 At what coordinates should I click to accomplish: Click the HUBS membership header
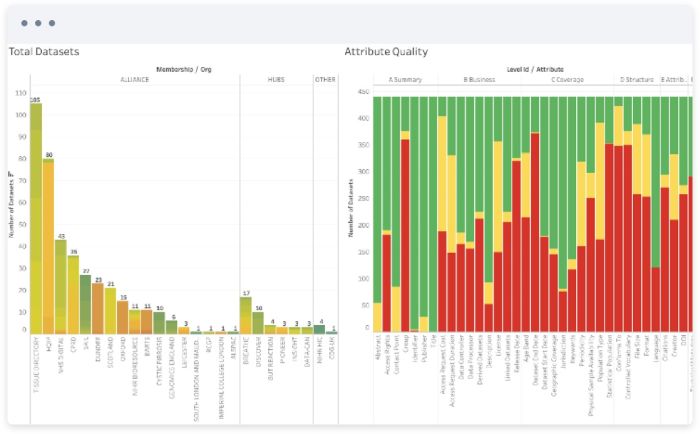[276, 79]
